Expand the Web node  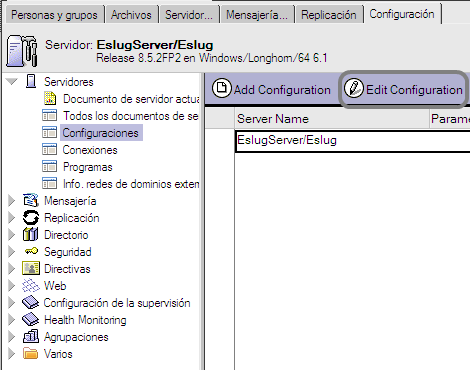(12, 286)
